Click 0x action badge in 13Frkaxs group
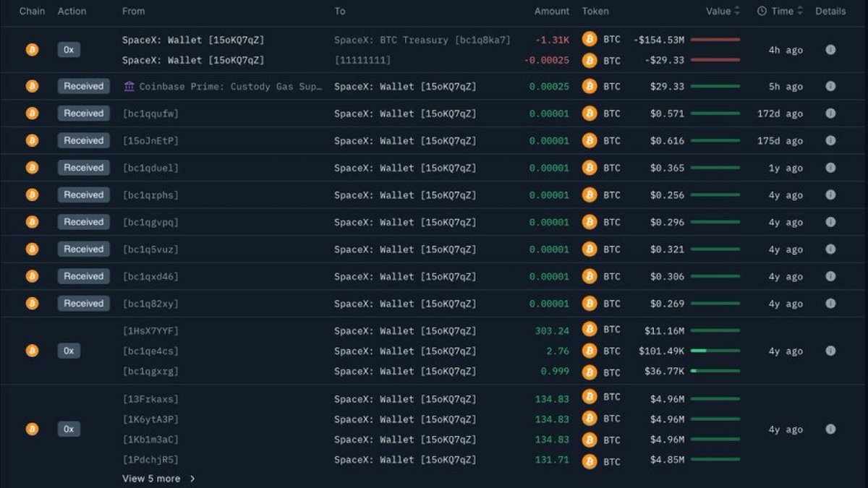 [x=69, y=429]
